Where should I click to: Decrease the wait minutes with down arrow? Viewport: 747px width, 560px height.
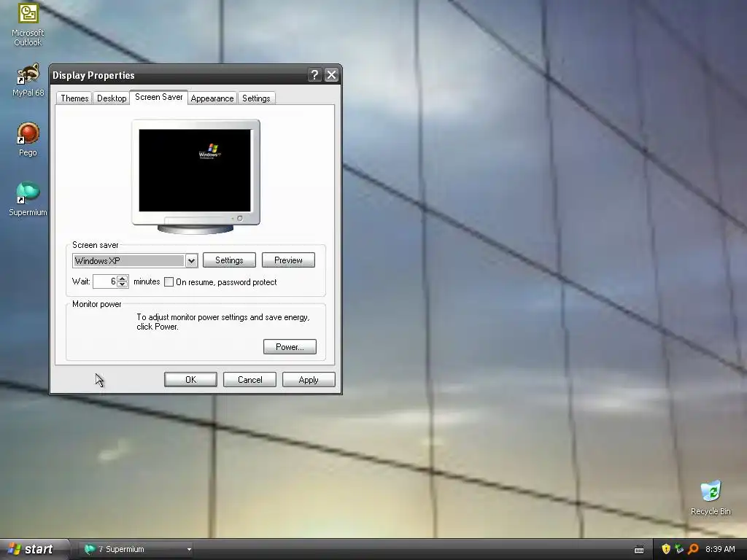pos(123,284)
